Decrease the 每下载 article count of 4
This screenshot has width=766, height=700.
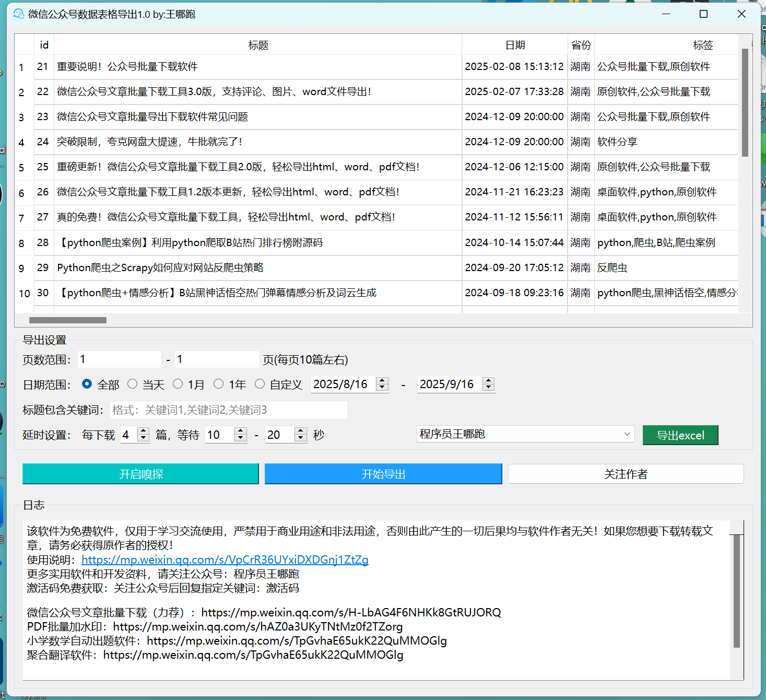[x=143, y=438]
